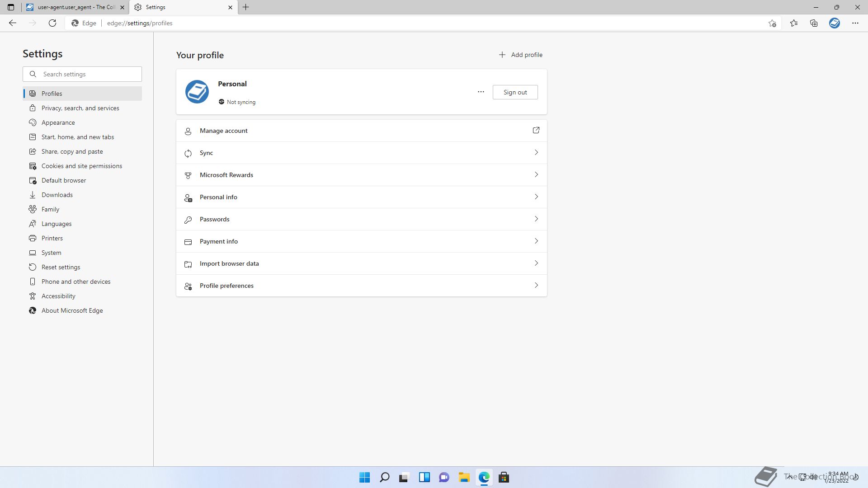Viewport: 868px width, 488px height.
Task: Open Reset settings page
Action: [x=82, y=267]
